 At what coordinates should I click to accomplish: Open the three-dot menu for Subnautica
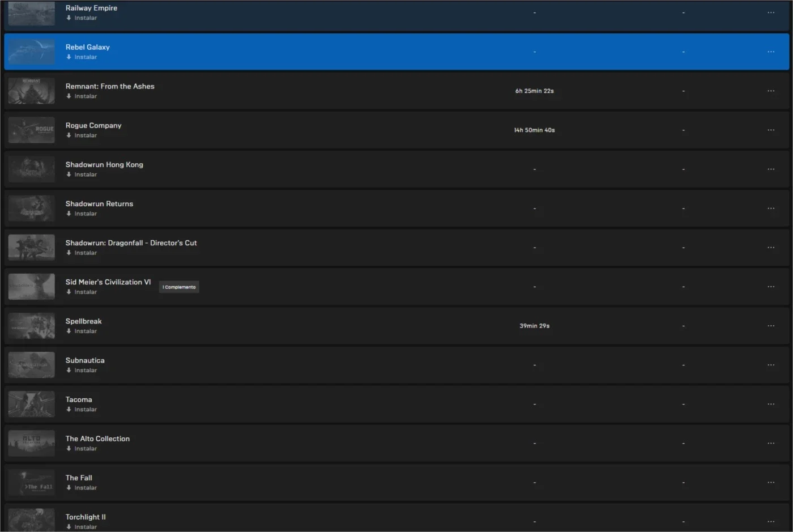(x=771, y=364)
